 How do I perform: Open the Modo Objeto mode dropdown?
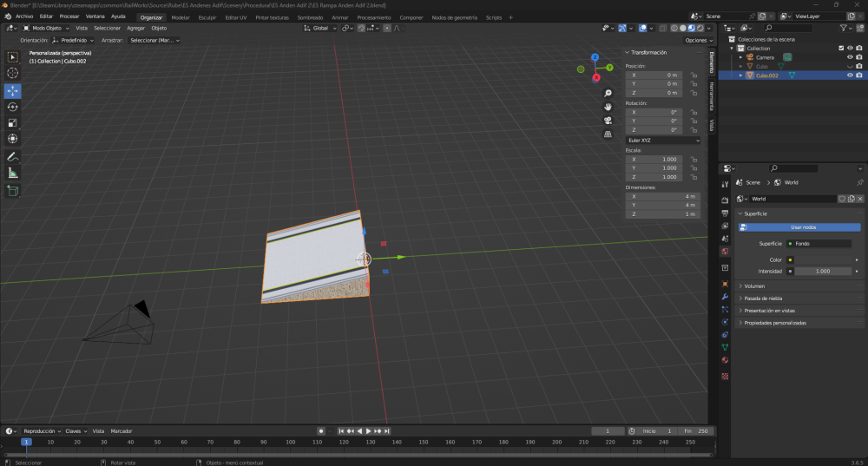coord(44,28)
